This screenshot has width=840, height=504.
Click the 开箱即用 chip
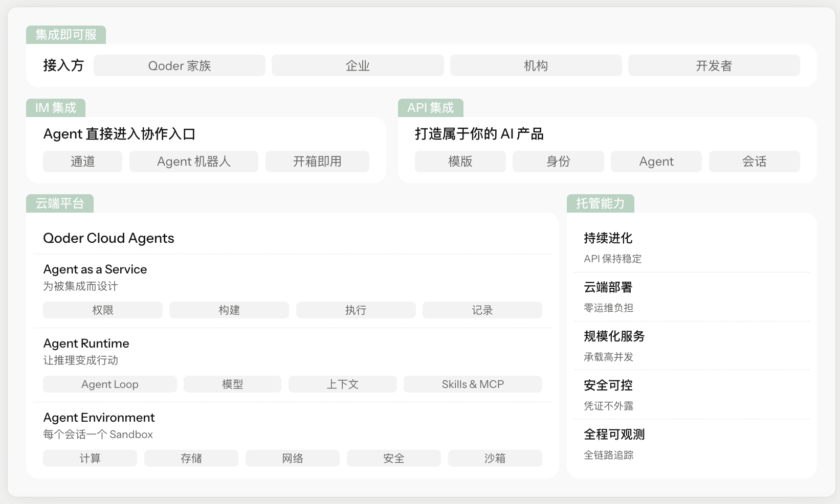(317, 162)
